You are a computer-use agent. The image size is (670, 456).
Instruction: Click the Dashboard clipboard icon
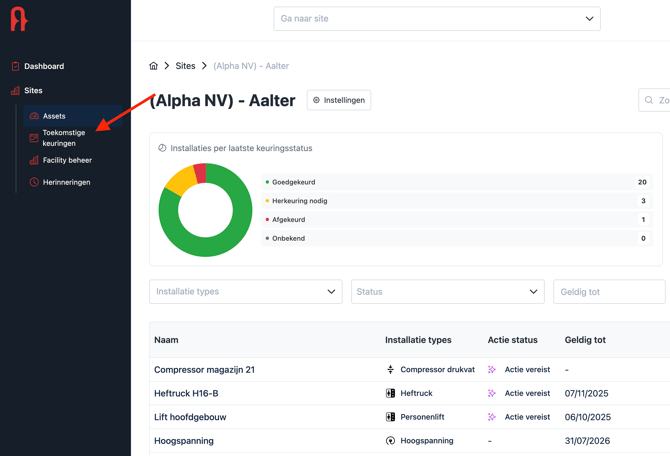point(15,66)
